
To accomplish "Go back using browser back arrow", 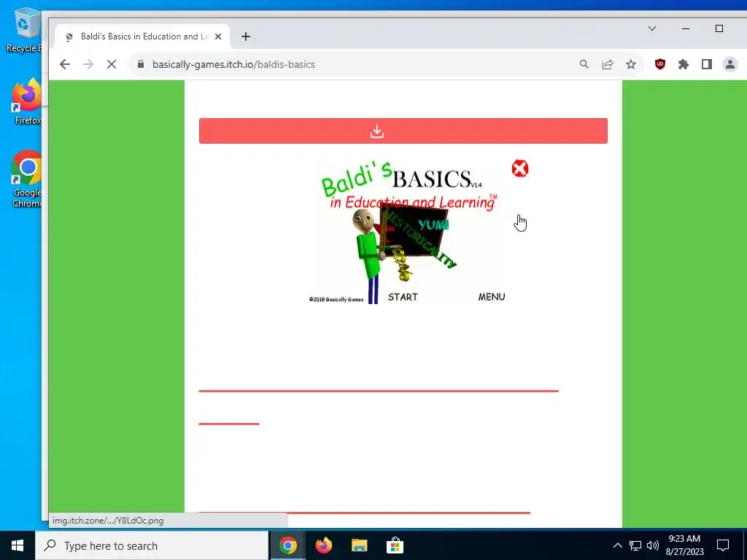I will coord(65,64).
